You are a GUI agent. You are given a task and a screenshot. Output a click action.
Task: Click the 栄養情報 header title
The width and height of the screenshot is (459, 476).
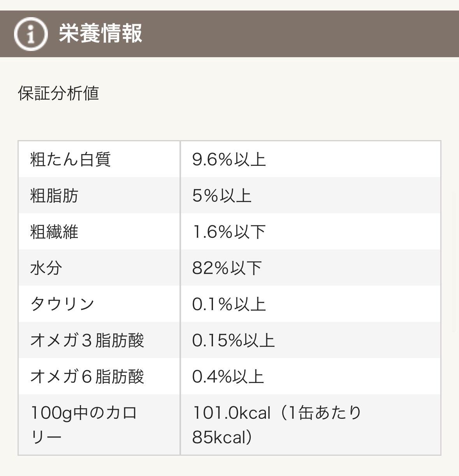tap(100, 33)
